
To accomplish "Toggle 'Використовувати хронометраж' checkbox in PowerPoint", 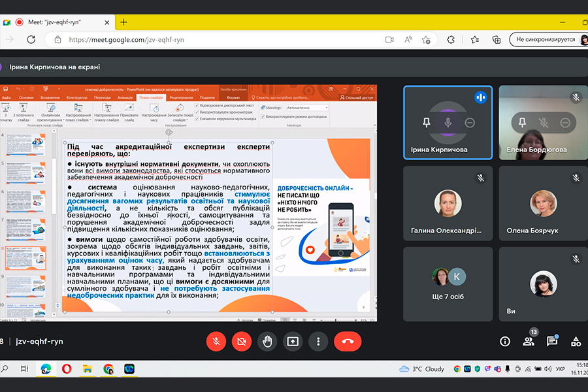I will click(223, 112).
